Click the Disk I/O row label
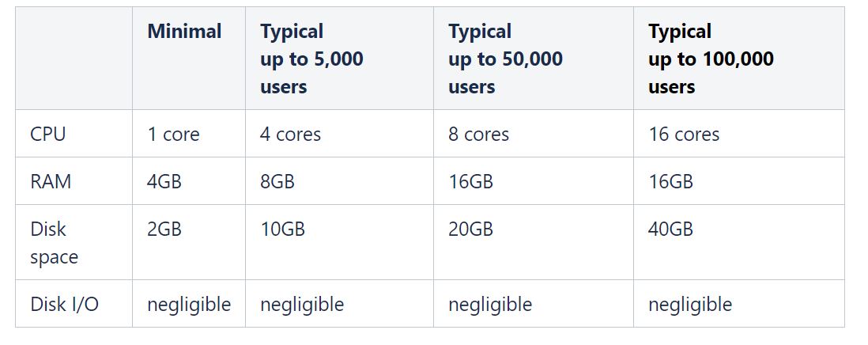 (64, 304)
